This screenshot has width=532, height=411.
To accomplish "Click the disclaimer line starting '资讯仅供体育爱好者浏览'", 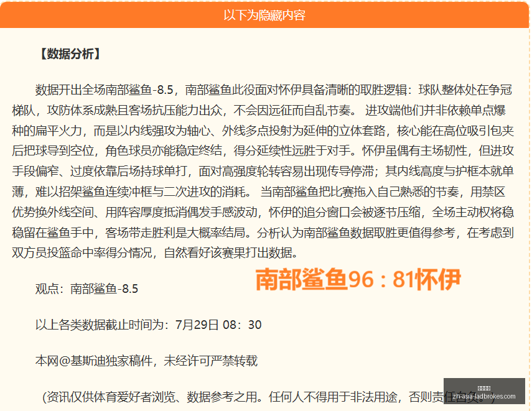I will 268,397.
